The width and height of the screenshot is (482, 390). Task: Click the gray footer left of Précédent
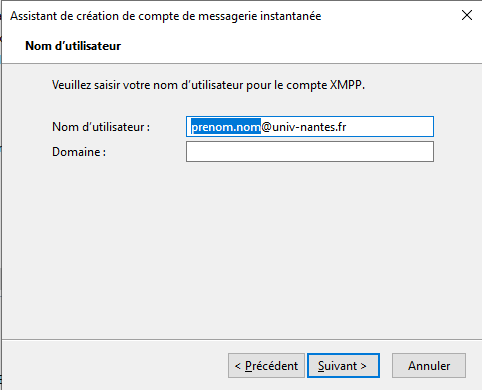click(115, 366)
